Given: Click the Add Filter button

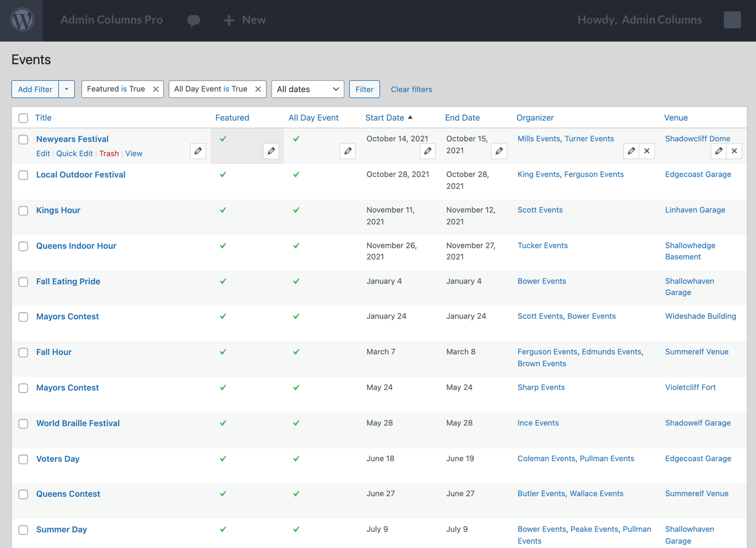Looking at the screenshot, I should [35, 89].
